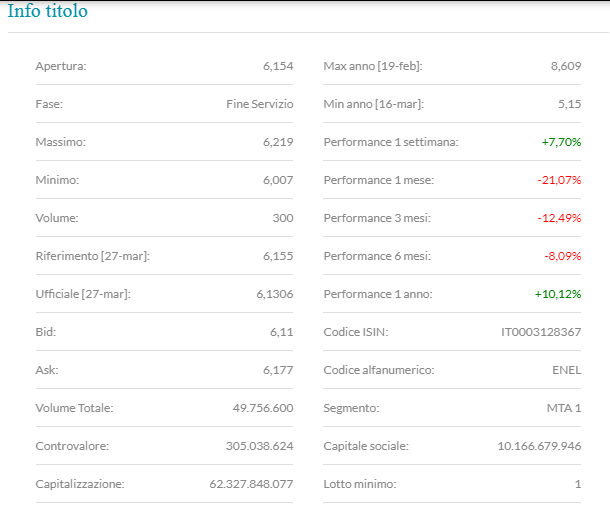Select the 1 settimana performance +7,70%
The height and width of the screenshot is (521, 610).
tap(561, 142)
